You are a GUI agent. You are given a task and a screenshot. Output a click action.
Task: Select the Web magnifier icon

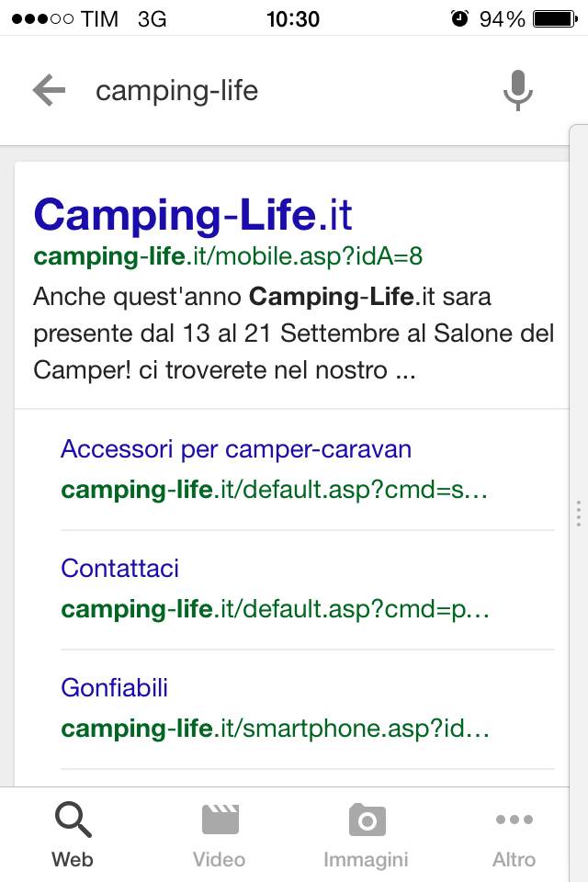click(x=73, y=820)
